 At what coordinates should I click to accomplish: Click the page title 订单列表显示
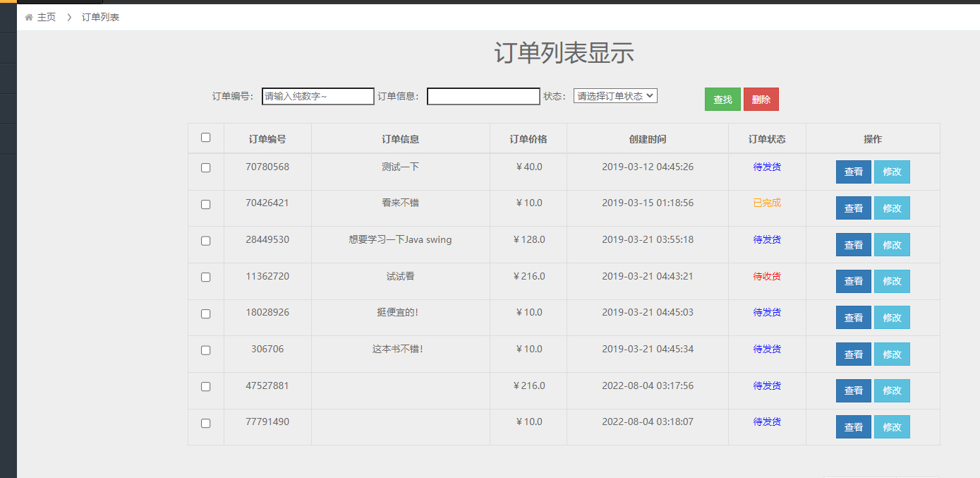click(x=564, y=53)
